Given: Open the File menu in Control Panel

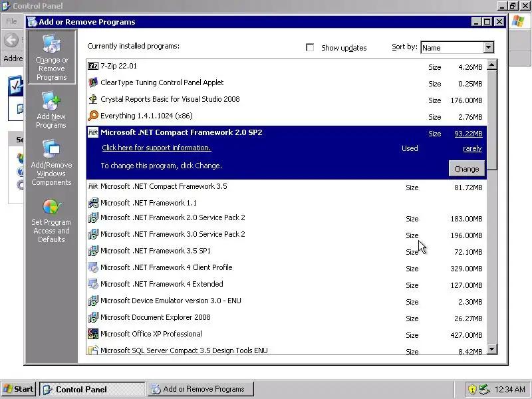Looking at the screenshot, I should 11,21.
